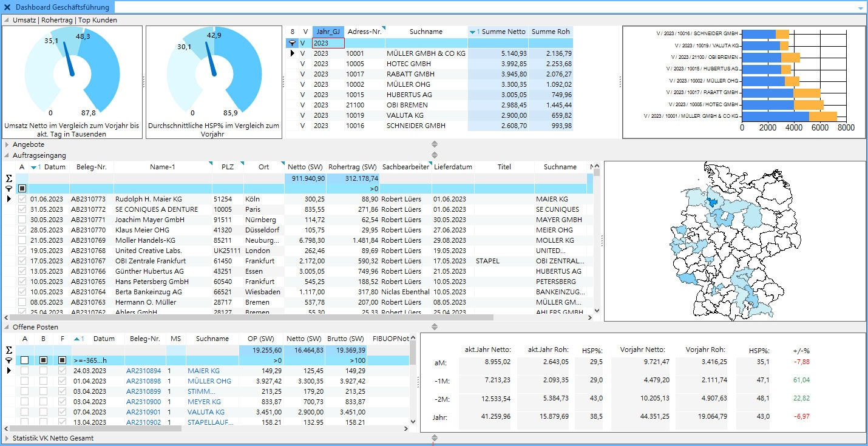Click the scroll-up arrow of the Offene Posten grid

413,337
